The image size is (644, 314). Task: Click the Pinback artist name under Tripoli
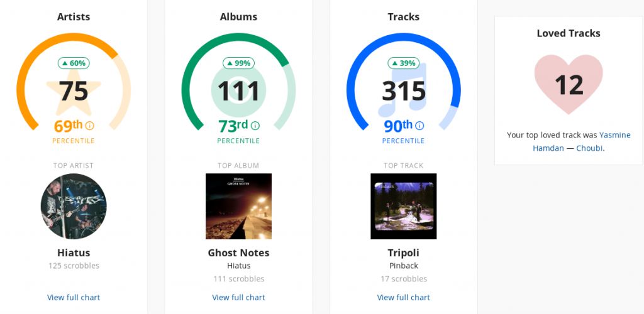pyautogui.click(x=403, y=266)
